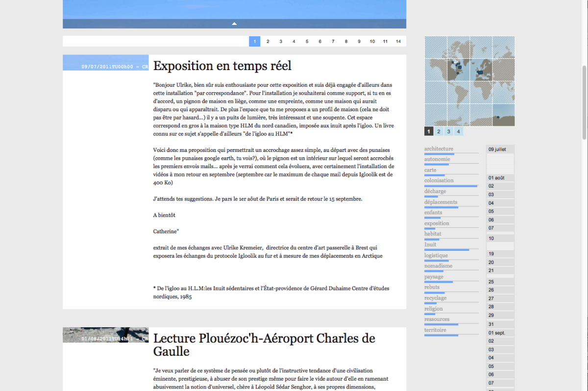Switch to map page 4 below the map
The height and width of the screenshot is (391, 588).
[458, 131]
